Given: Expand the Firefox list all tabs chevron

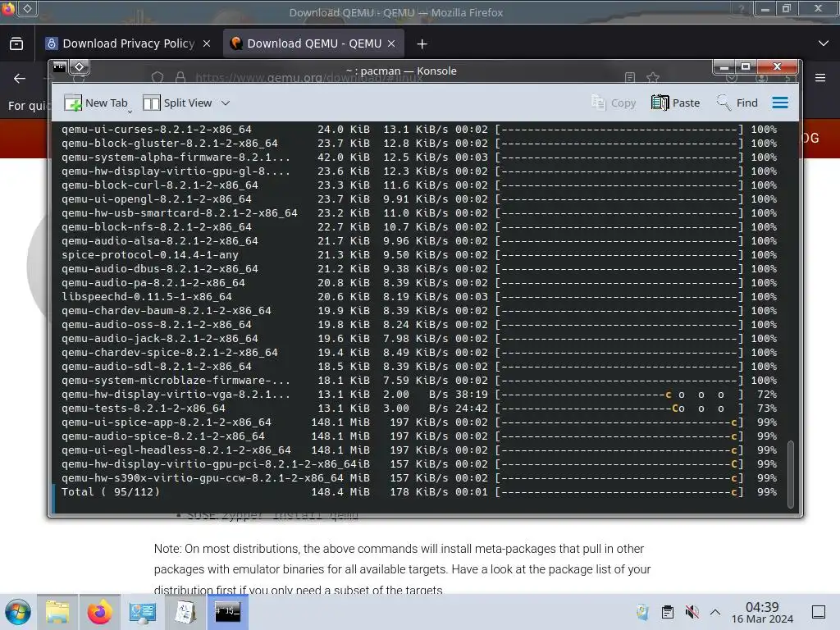Looking at the screenshot, I should [824, 43].
